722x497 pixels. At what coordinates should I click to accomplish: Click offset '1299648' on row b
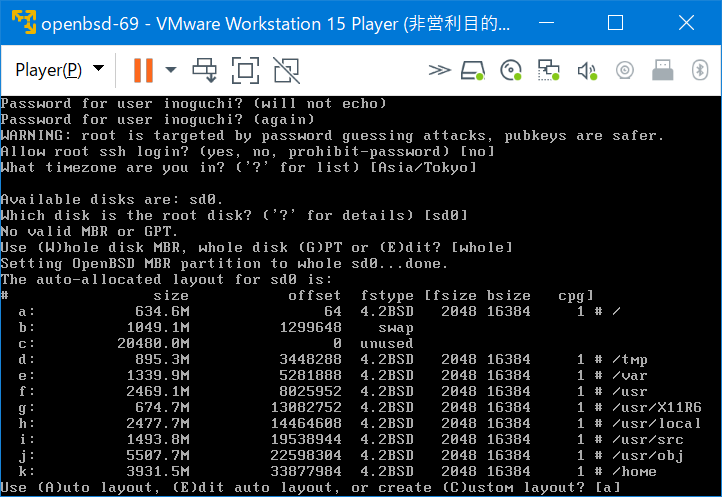[x=310, y=327]
